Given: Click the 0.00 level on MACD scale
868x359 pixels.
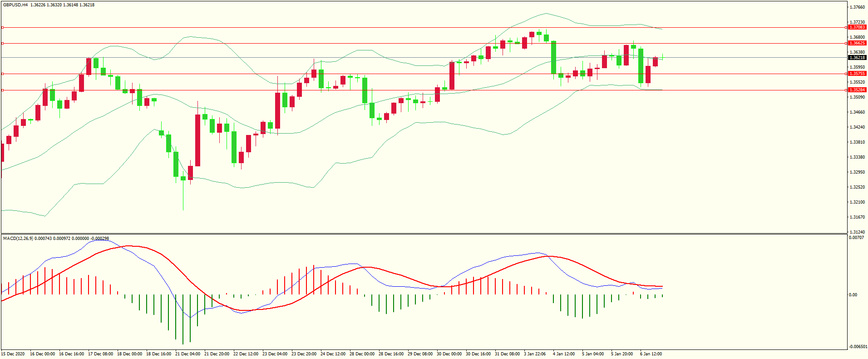Looking at the screenshot, I should (x=853, y=295).
